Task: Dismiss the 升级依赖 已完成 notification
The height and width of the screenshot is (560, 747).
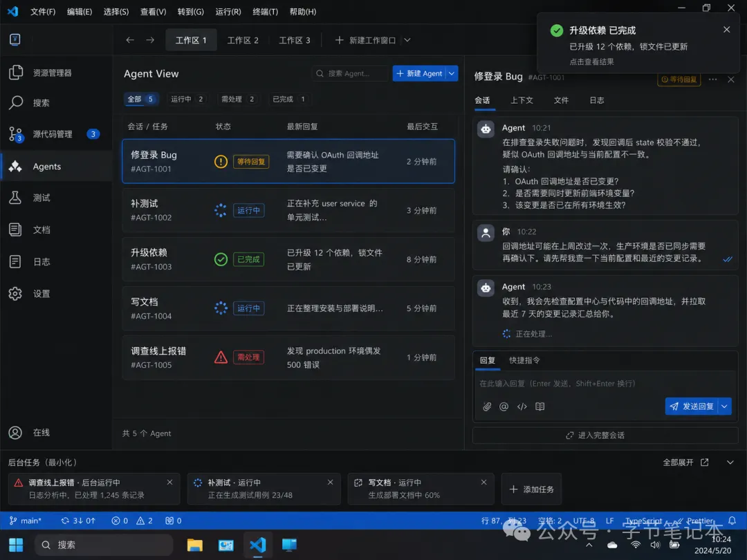Action: pyautogui.click(x=726, y=30)
